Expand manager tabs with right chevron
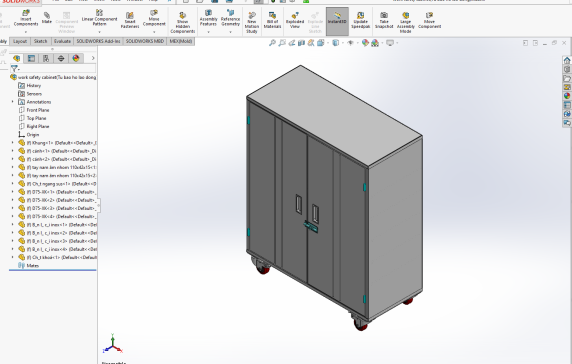Viewport: 572px width, 364px height. [93, 58]
